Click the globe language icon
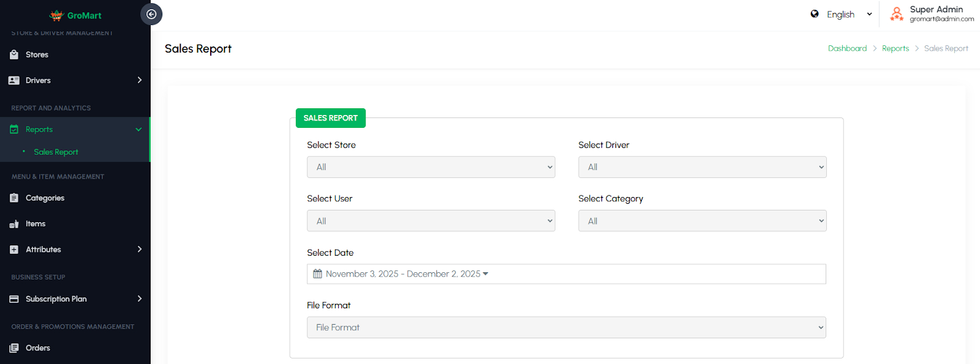Viewport: 980px width, 364px height. [815, 14]
